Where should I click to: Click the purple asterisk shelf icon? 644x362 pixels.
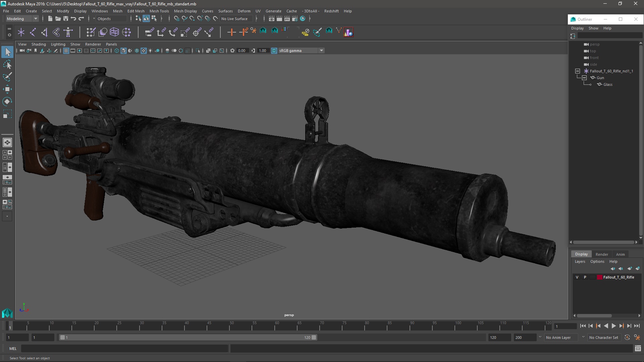21,32
